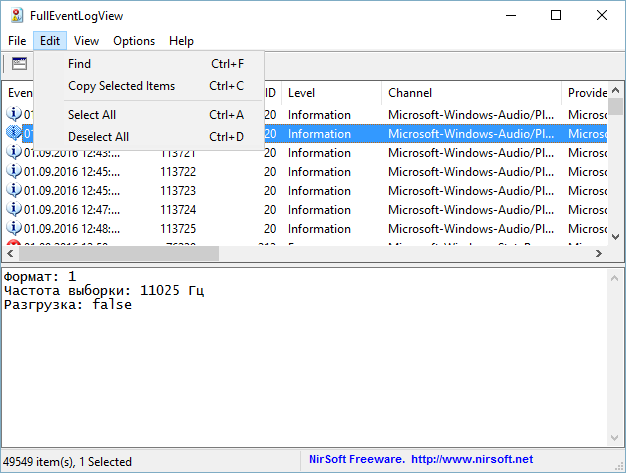Screen dimensions: 626x473
Task: Click info icon of record 113723 row
Action: pyautogui.click(x=14, y=191)
